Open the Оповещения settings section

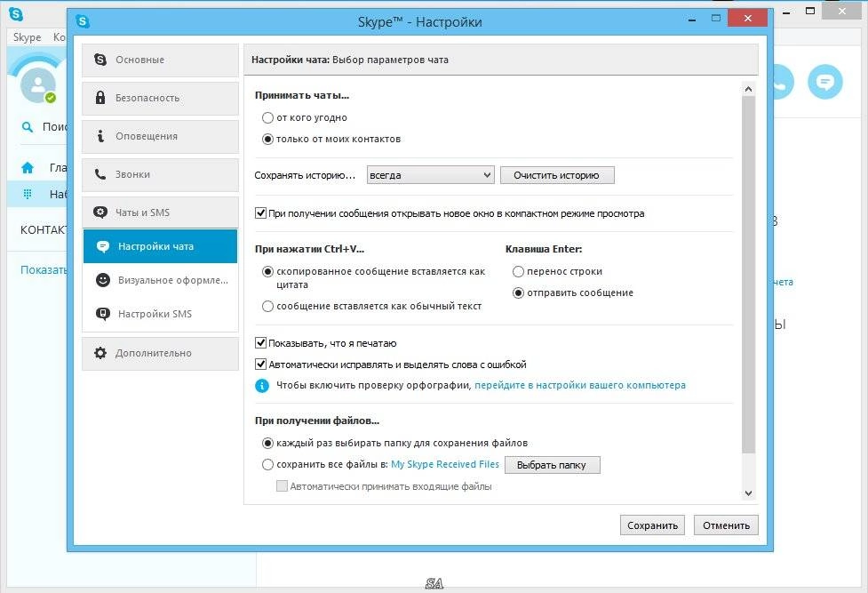coord(160,136)
